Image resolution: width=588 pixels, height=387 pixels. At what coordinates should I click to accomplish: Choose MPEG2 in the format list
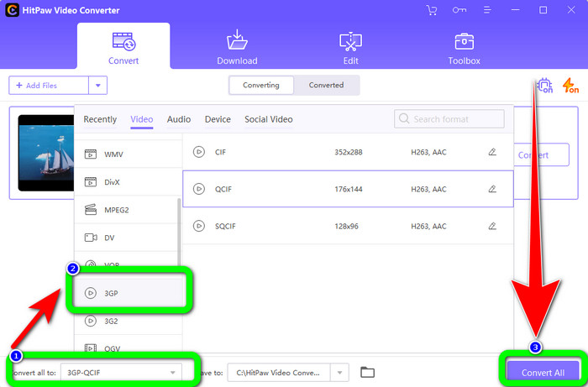[x=128, y=210]
